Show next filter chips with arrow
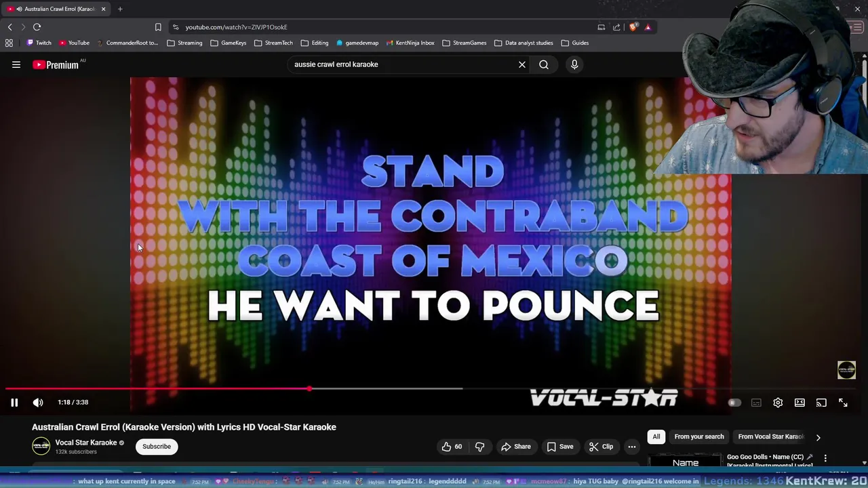Viewport: 868px width, 488px height. [818, 437]
